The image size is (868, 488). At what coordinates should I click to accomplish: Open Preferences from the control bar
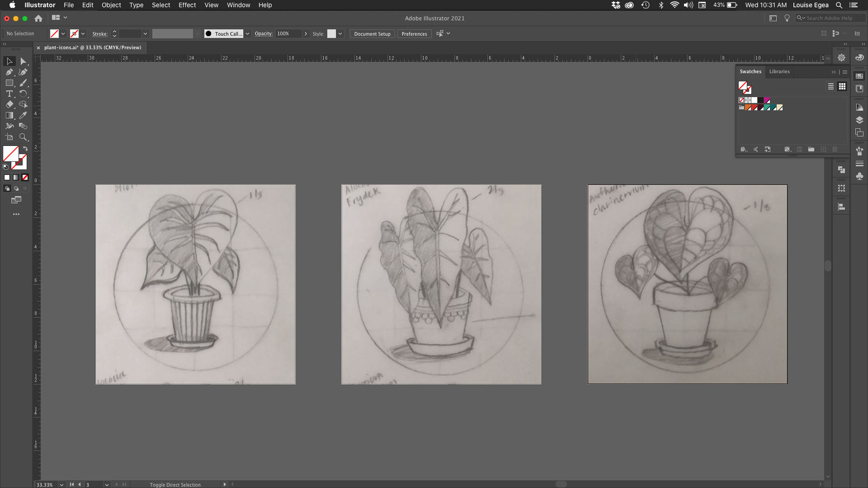[x=414, y=34]
